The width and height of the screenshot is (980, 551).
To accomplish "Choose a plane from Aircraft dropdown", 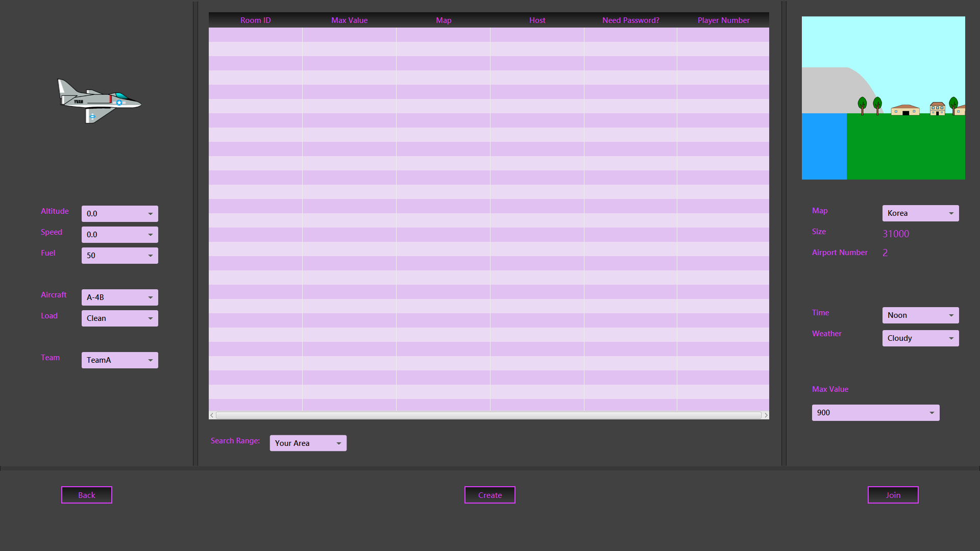I will click(119, 297).
